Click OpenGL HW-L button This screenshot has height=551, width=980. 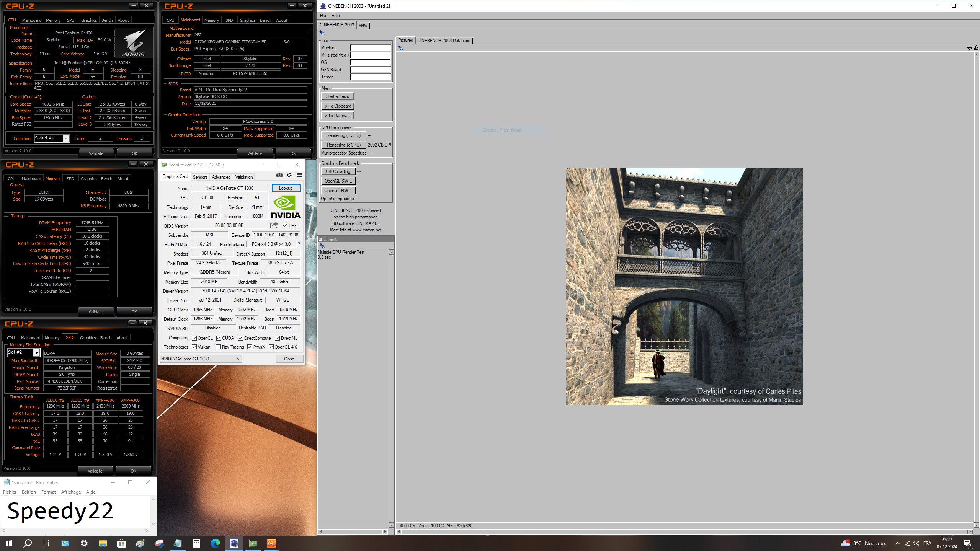pos(338,191)
